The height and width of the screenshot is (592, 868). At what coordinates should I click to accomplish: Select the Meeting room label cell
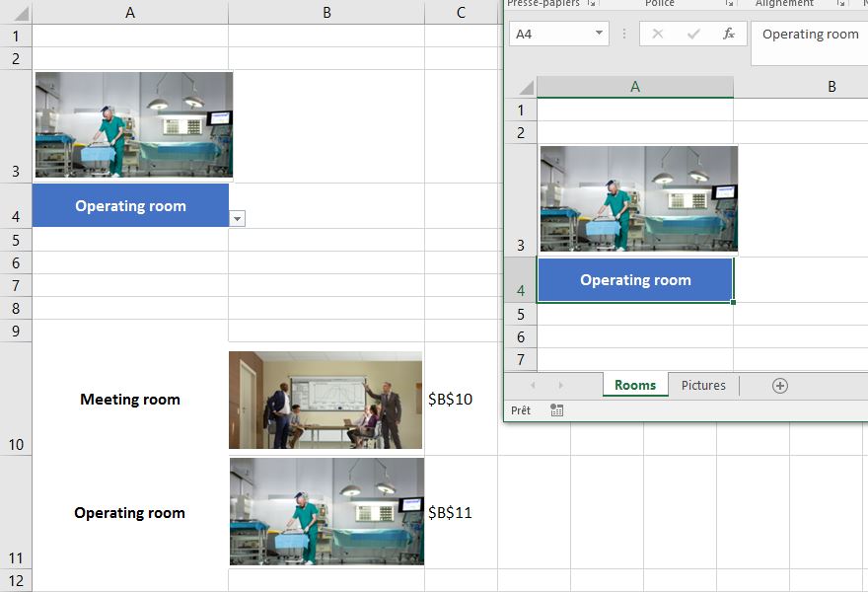(130, 400)
